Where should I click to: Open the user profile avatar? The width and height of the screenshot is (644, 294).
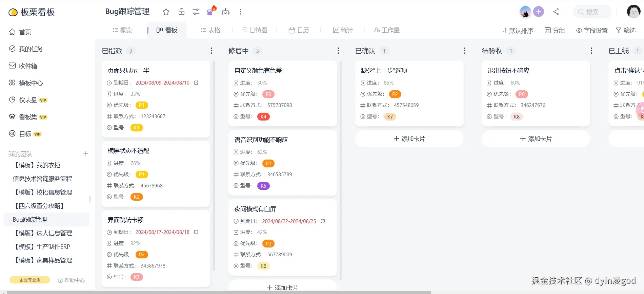[x=633, y=12]
